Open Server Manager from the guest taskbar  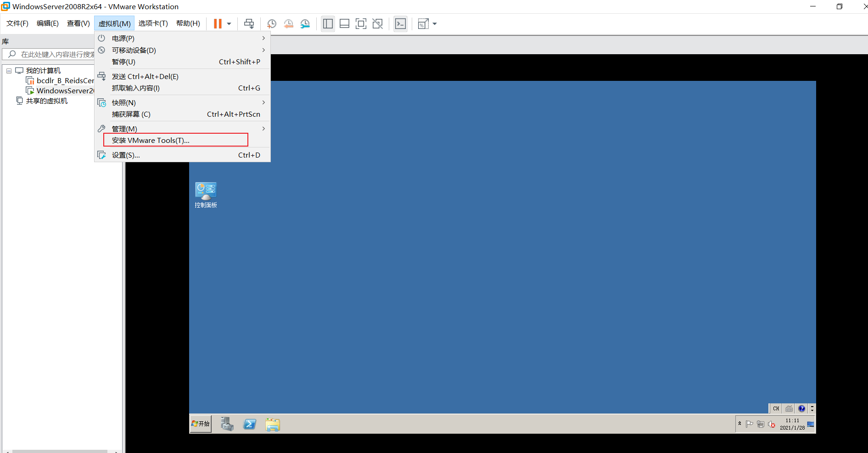[x=227, y=424]
